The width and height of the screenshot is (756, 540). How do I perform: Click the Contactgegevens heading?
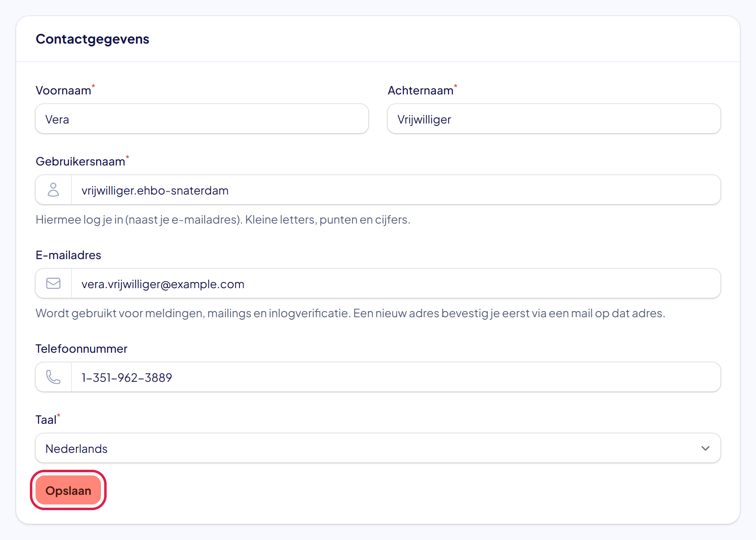point(92,39)
